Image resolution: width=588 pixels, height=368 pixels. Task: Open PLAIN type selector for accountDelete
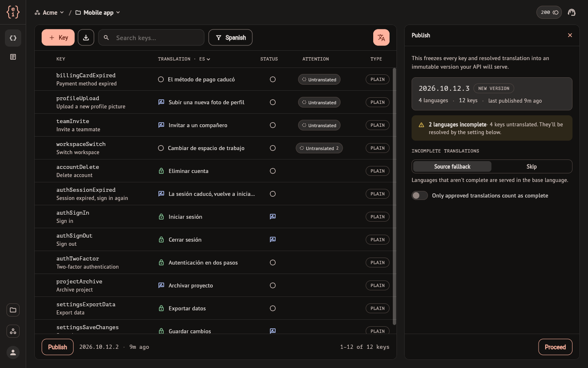377,171
